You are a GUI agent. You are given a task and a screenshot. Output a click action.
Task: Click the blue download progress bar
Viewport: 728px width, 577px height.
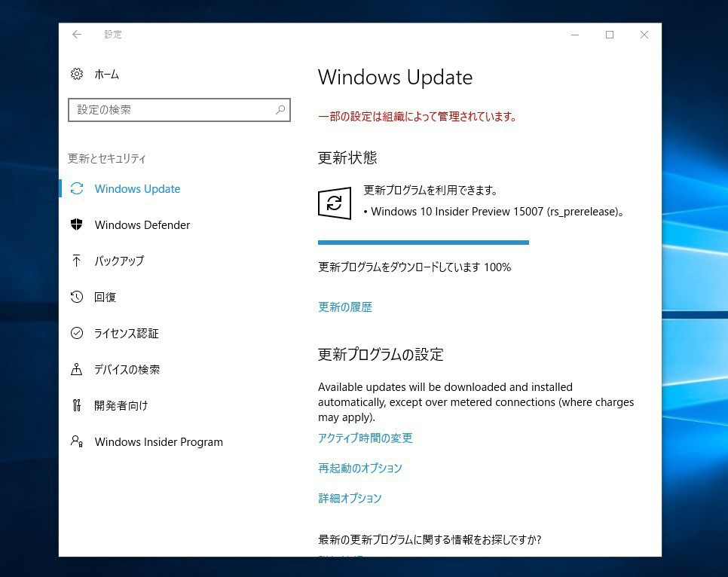pyautogui.click(x=424, y=243)
